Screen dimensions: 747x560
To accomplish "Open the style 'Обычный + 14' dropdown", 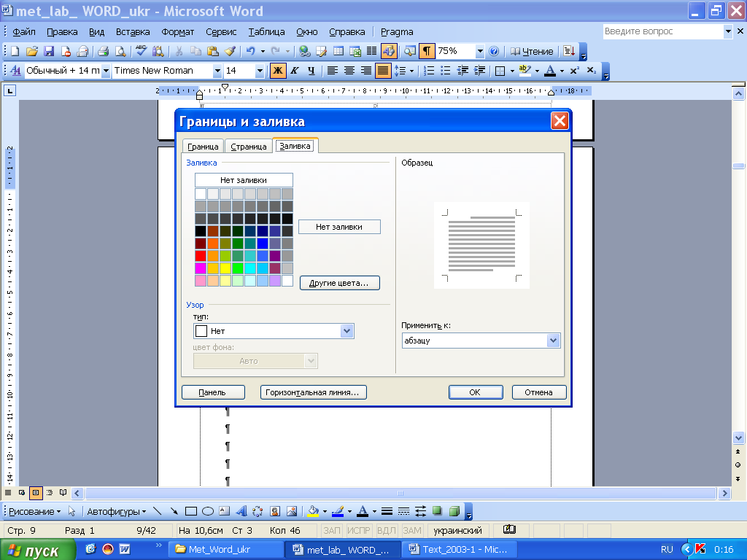I will pos(106,71).
